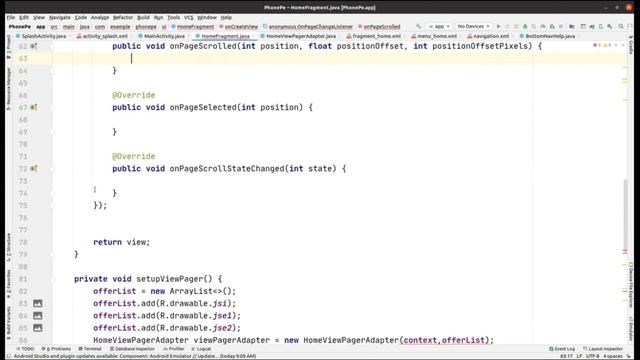Screen dimensions: 640x360
Task: Open the Logcat tool window
Action: pos(201,349)
